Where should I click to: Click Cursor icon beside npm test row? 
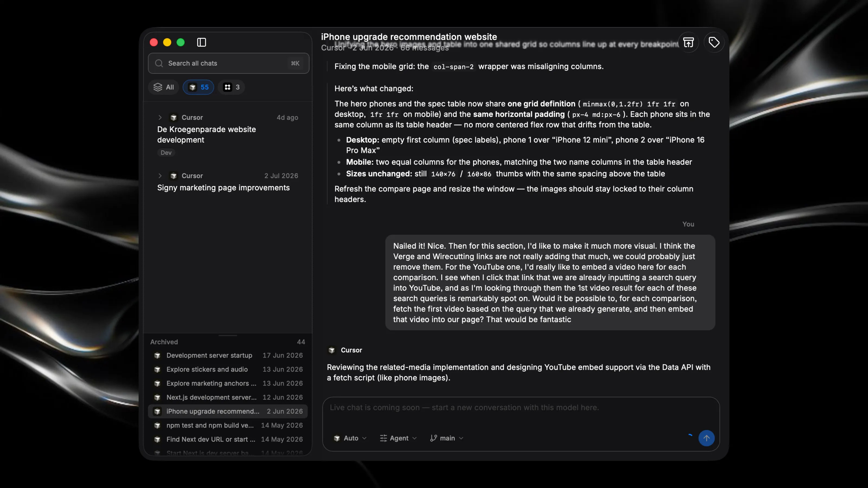[157, 425]
